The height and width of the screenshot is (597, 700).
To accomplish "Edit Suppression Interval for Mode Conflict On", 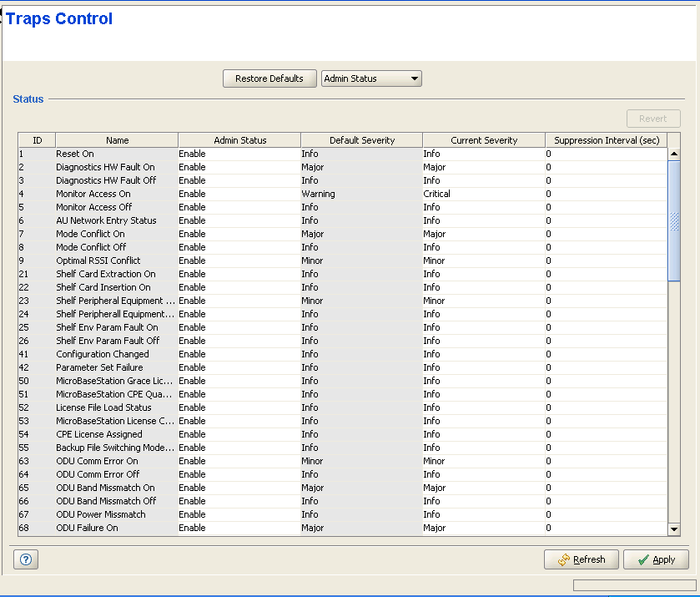I will pos(606,234).
